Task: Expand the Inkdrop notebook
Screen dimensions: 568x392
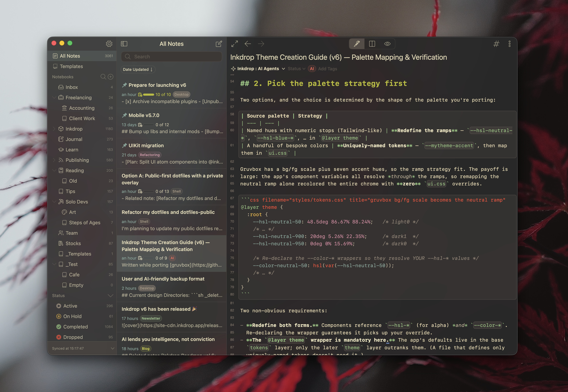Action: click(54, 129)
